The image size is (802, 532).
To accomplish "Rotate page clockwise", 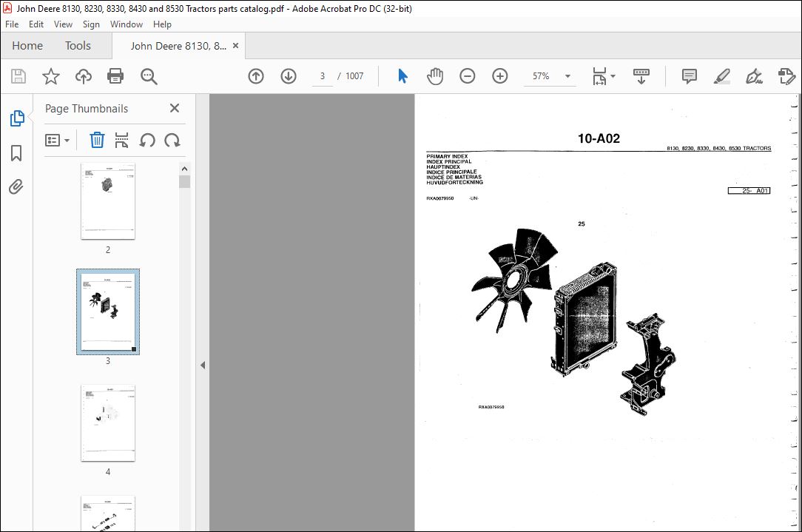I will (172, 140).
